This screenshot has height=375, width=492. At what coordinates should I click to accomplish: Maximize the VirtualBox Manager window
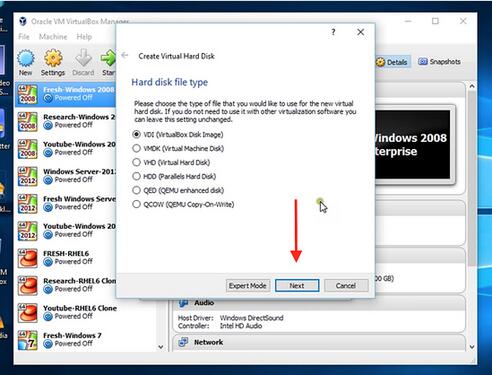(435, 21)
